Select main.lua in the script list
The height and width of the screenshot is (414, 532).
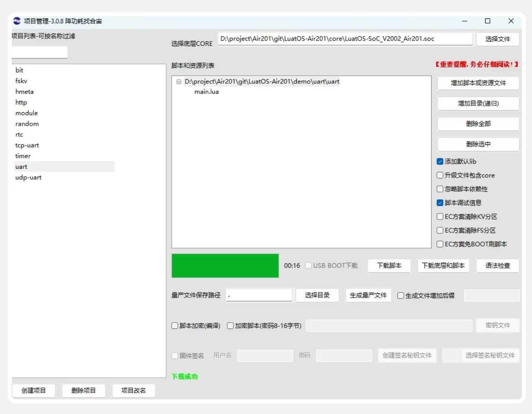click(207, 92)
